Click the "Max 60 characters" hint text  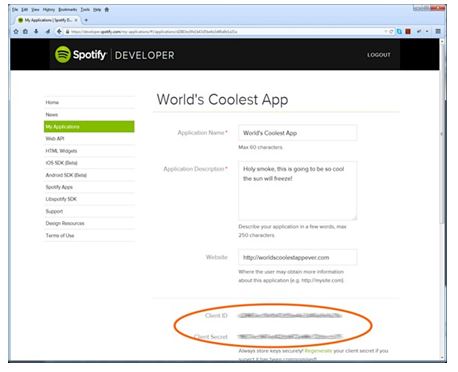pos(260,147)
